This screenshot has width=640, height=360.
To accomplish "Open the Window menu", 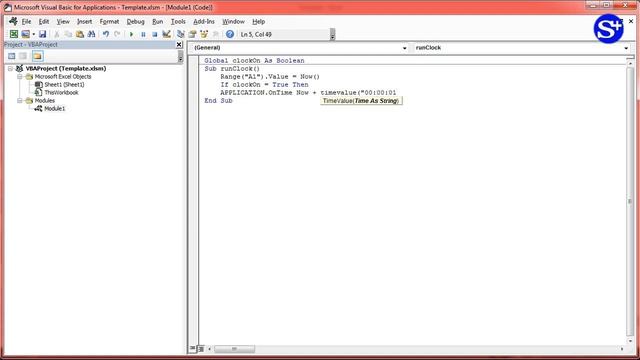I will click(x=233, y=21).
